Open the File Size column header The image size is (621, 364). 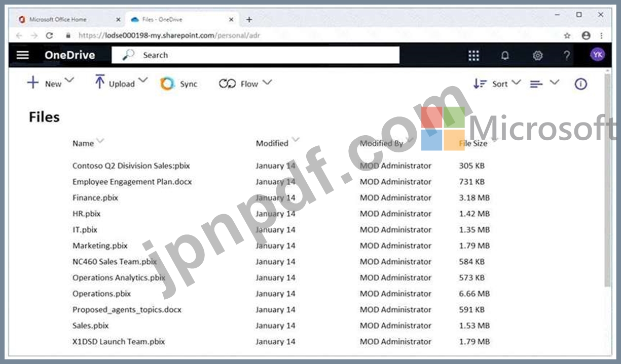tap(473, 143)
